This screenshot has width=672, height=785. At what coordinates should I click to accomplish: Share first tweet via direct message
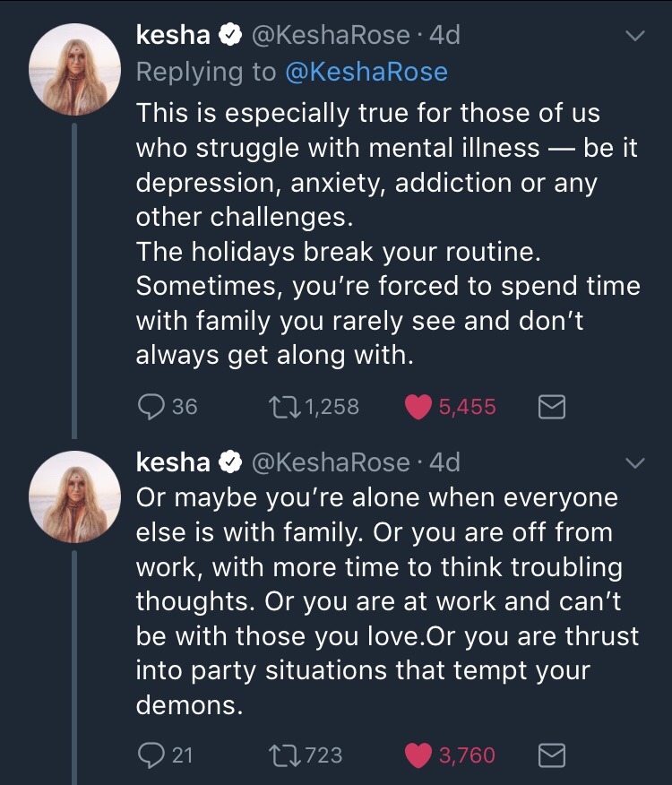coord(551,408)
